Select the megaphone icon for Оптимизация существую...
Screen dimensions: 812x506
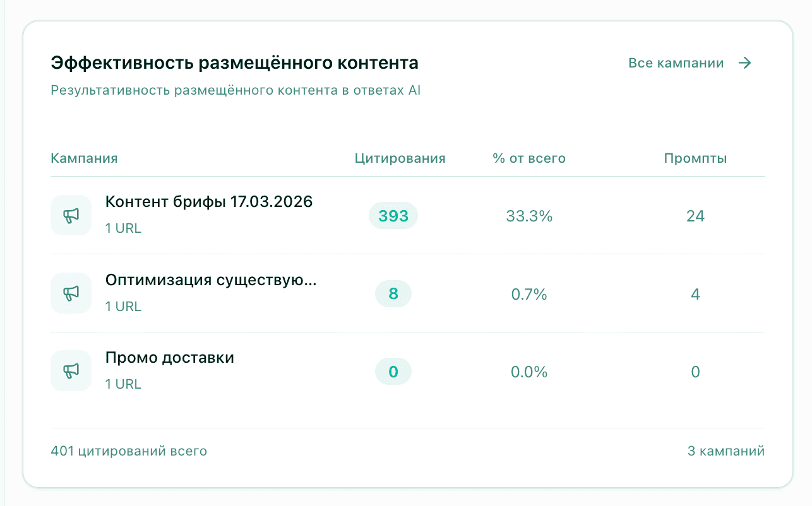click(x=71, y=293)
